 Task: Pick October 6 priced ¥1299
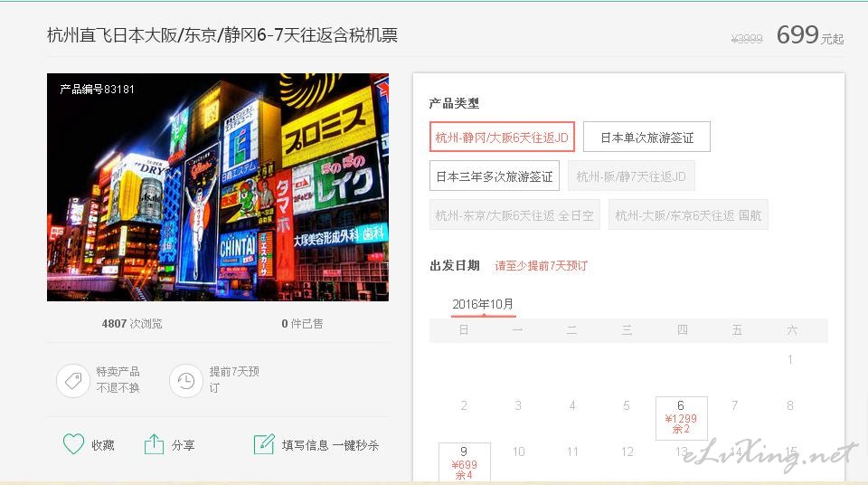681,418
